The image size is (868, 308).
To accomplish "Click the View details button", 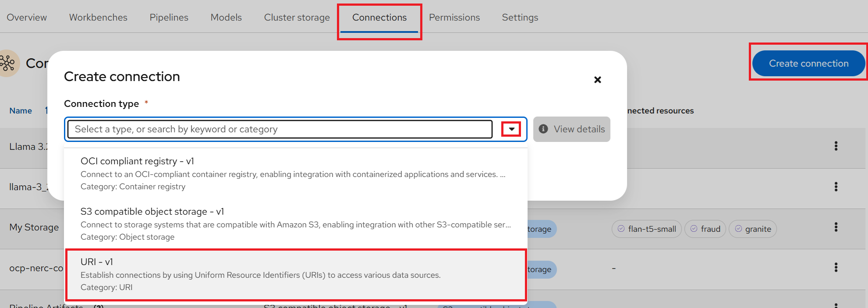I will pyautogui.click(x=571, y=129).
